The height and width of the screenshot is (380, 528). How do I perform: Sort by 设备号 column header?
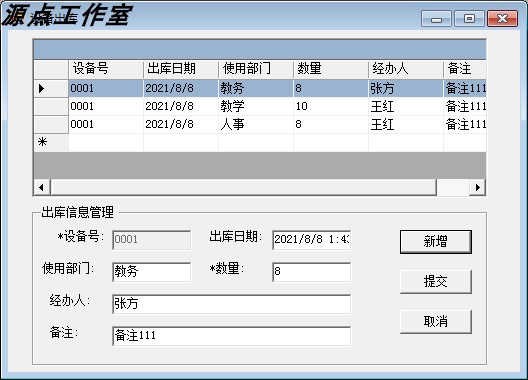pos(106,69)
